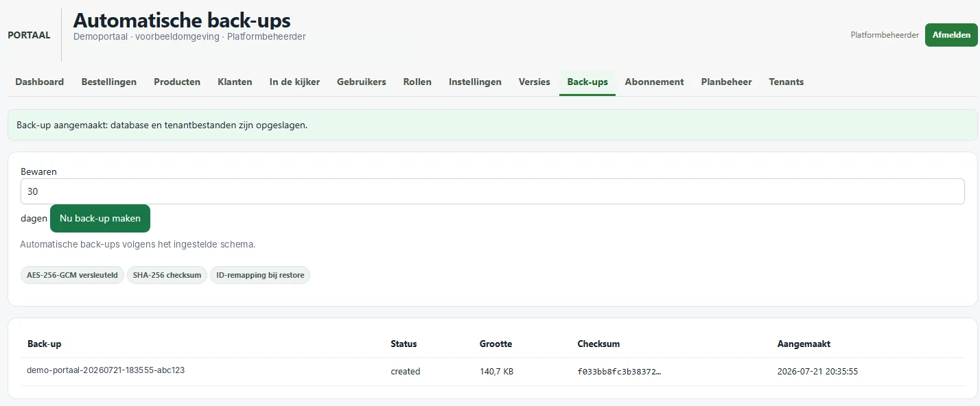Click the status value 'created'
This screenshot has width=980, height=406.
click(x=406, y=372)
